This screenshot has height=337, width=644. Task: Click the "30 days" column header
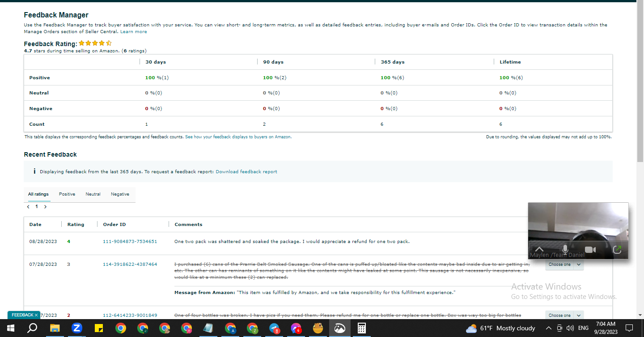pos(156,62)
